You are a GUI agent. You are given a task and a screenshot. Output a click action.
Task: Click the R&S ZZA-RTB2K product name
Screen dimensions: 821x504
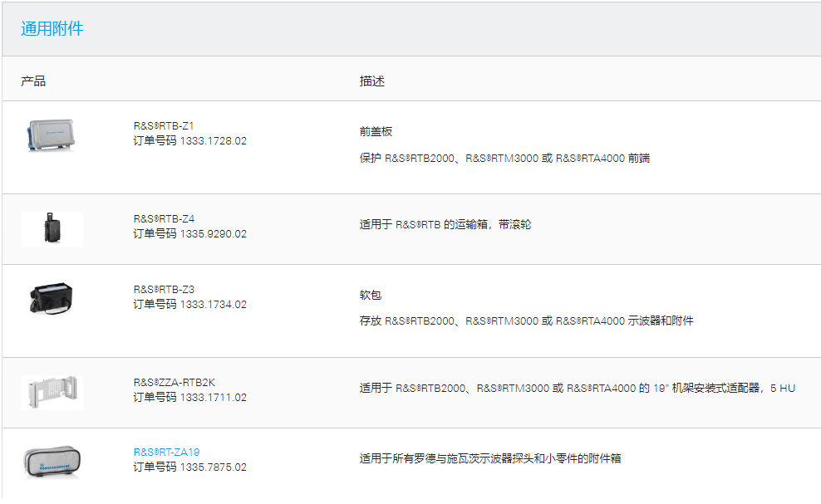pyautogui.click(x=175, y=383)
